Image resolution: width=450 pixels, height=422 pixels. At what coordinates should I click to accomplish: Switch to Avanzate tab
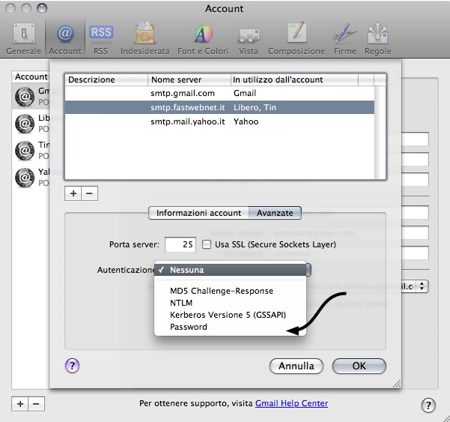tap(275, 213)
